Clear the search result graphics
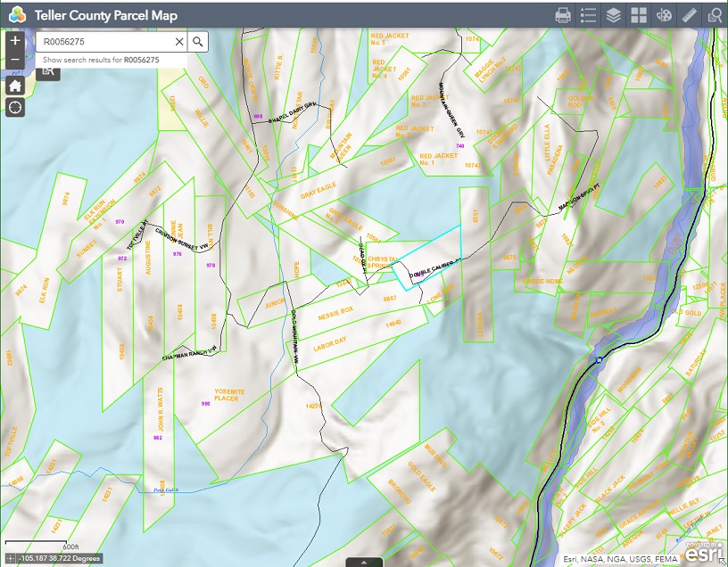The image size is (728, 567). click(48, 73)
